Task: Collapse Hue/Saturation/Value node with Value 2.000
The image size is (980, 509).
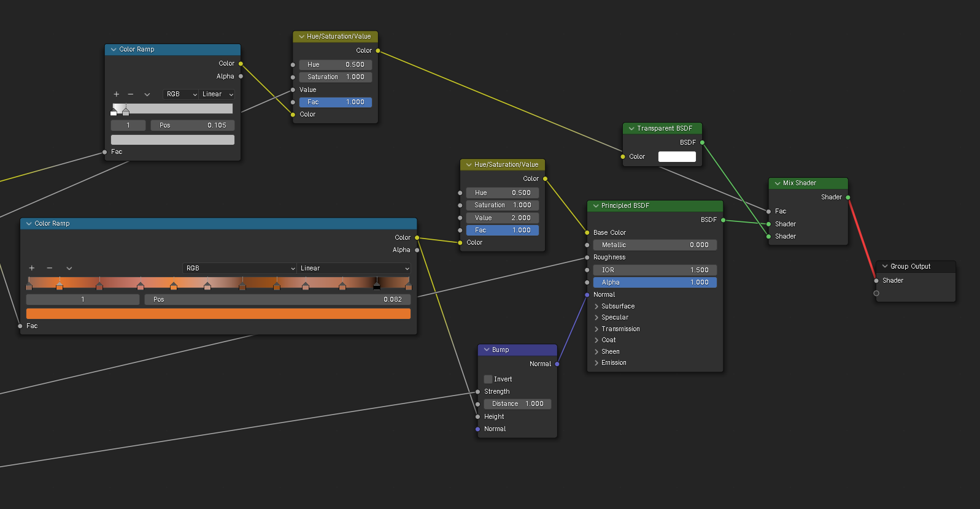Action: coord(469,165)
